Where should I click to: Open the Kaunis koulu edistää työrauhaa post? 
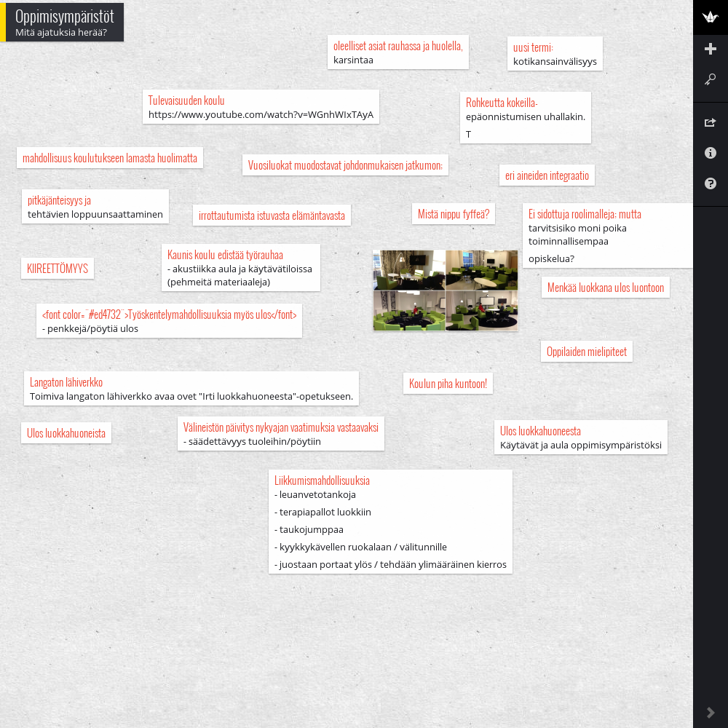240,267
